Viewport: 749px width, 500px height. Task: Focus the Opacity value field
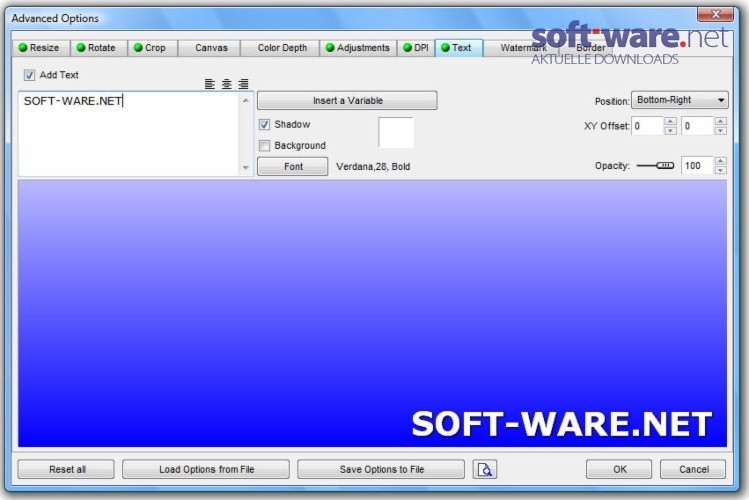click(x=697, y=166)
